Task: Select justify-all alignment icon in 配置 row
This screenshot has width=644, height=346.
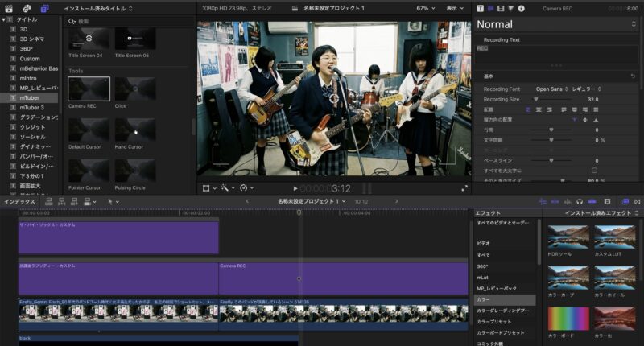Action: pos(596,109)
